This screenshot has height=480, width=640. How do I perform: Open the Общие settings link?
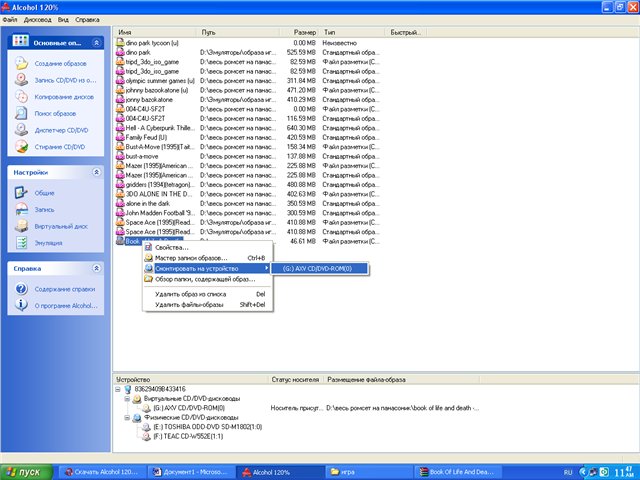pyautogui.click(x=45, y=192)
